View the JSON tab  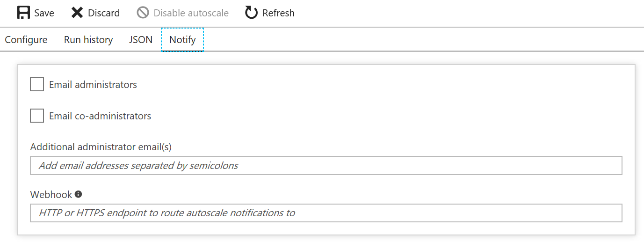coord(141,40)
